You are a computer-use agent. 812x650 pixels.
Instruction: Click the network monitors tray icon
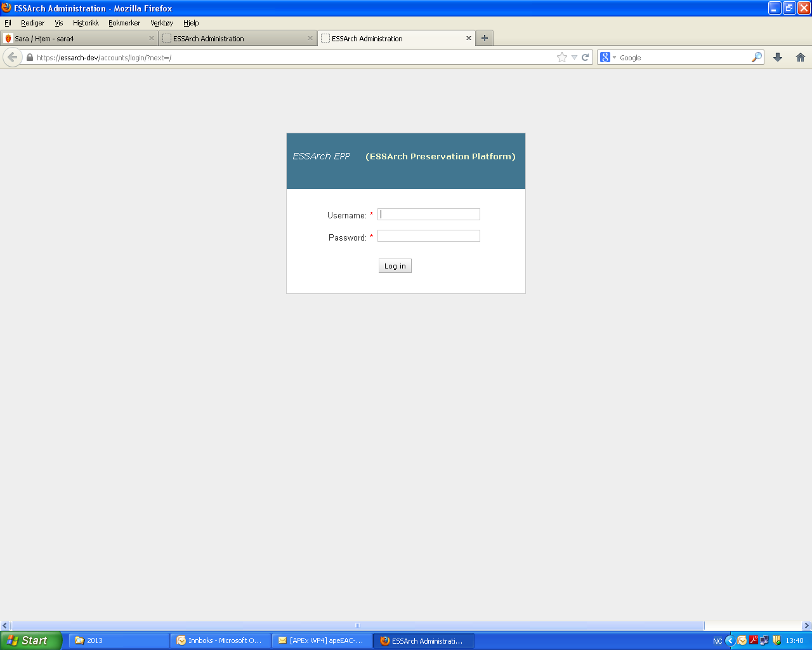[x=764, y=640]
